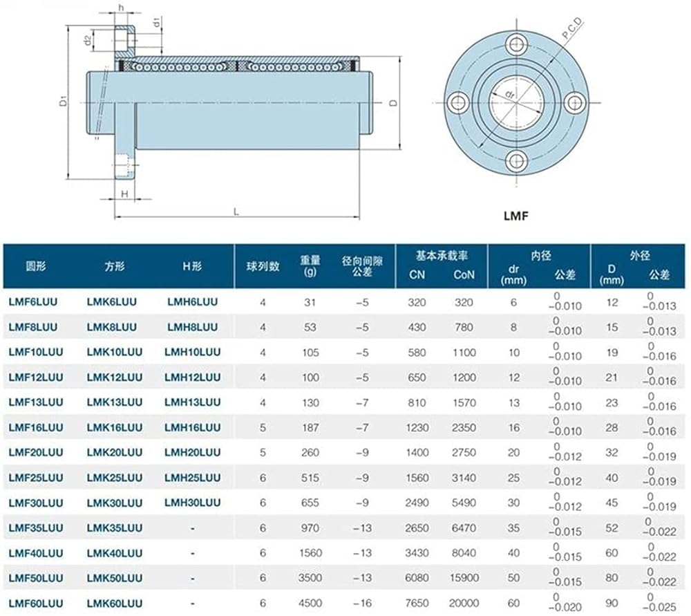Click the 基本承载率 header

pyautogui.click(x=442, y=255)
